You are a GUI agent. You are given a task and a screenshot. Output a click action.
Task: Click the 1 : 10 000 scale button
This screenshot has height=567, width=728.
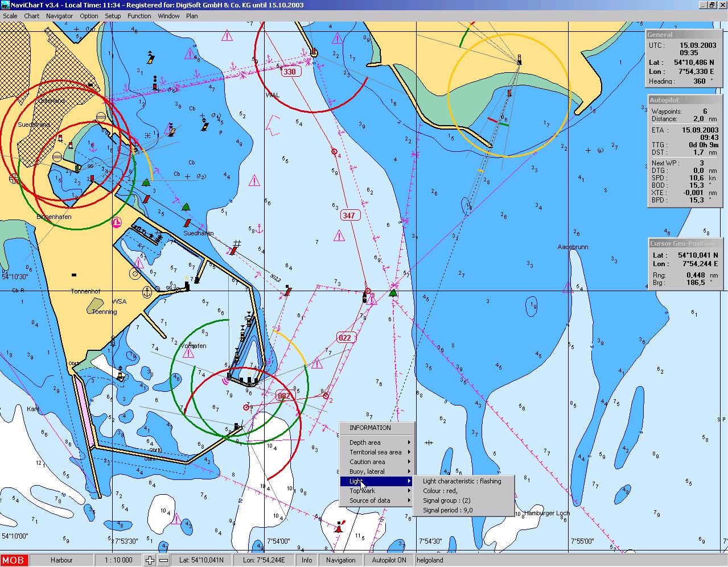tap(118, 560)
